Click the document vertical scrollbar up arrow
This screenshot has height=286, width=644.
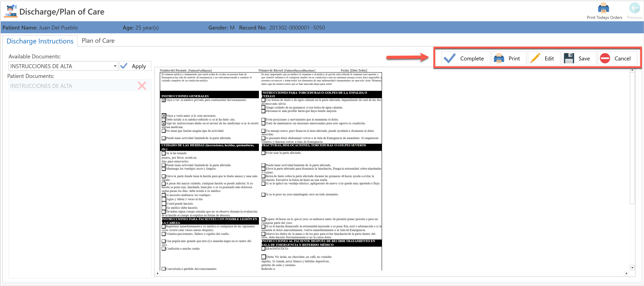tap(632, 70)
